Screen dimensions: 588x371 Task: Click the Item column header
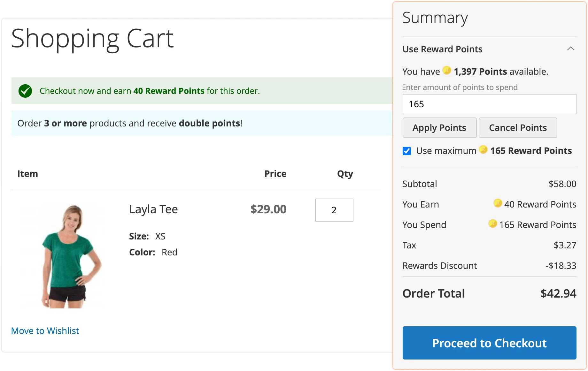[27, 173]
